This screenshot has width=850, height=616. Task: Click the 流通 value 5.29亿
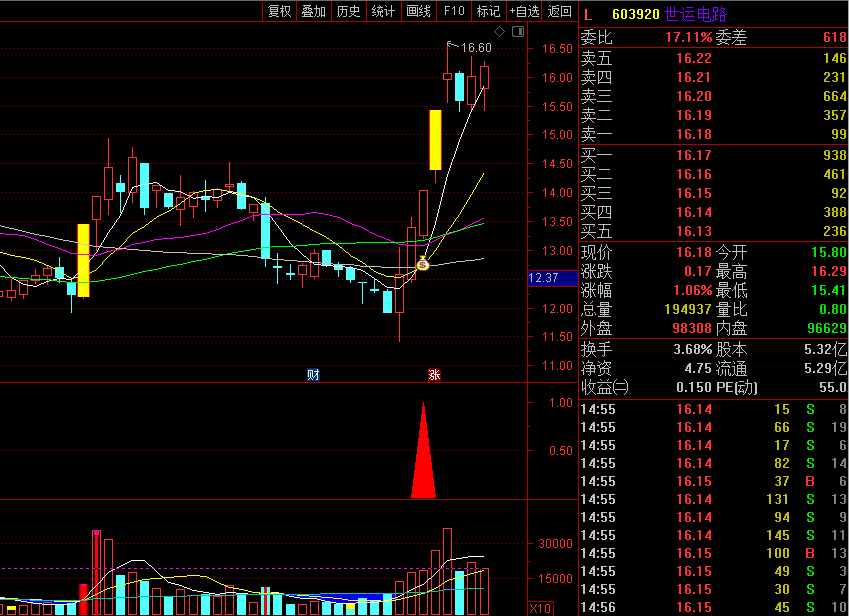[826, 368]
